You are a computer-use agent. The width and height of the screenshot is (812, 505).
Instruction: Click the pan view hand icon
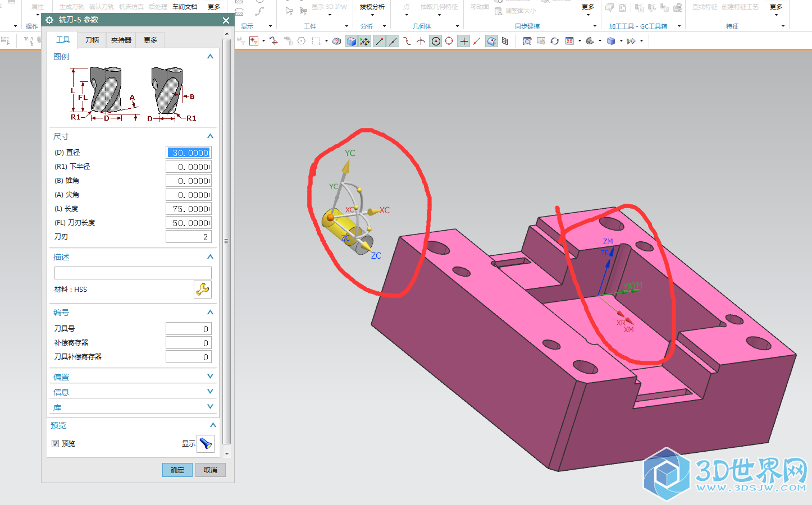point(541,41)
